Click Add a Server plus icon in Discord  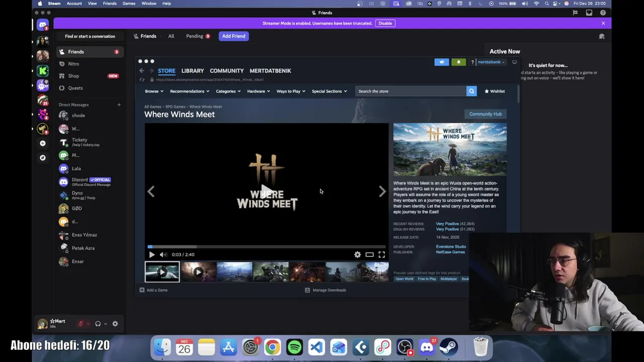click(43, 143)
